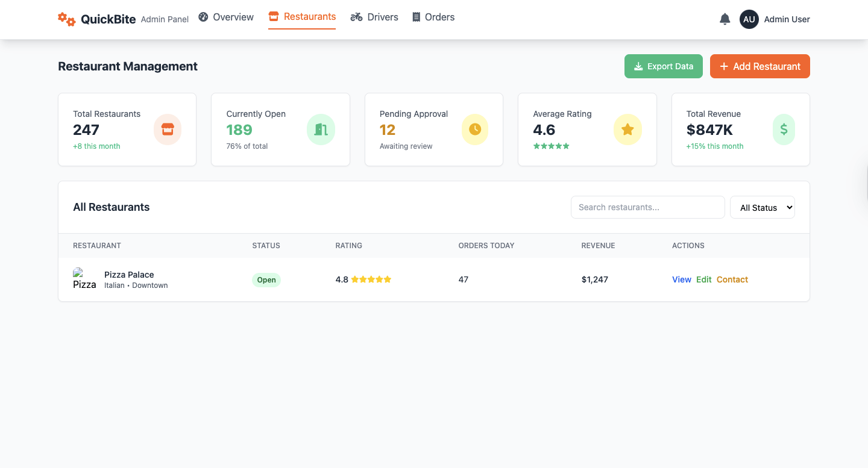Click the notification bell icon
The height and width of the screenshot is (468, 868).
pos(725,19)
